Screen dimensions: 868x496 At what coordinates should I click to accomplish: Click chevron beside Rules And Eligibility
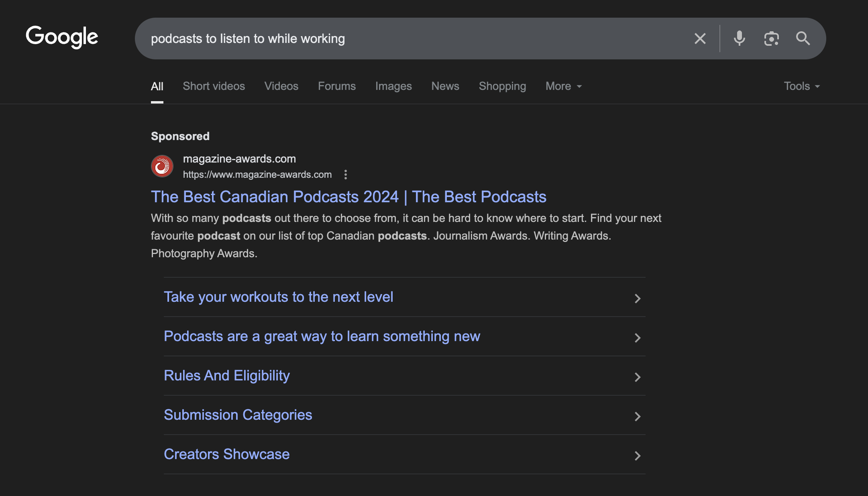tap(637, 377)
